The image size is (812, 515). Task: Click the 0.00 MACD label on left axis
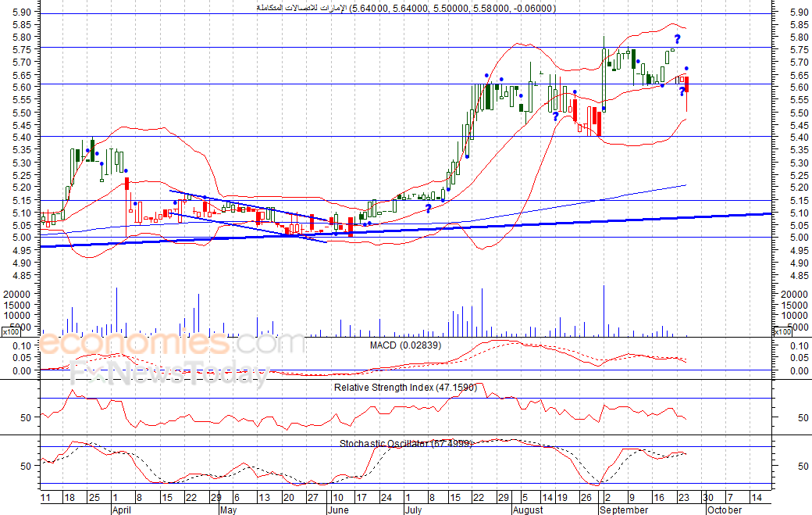23,370
